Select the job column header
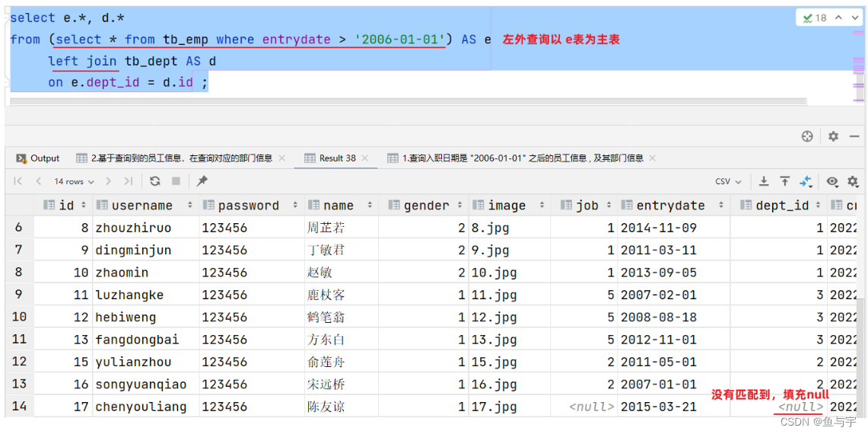This screenshot has width=868, height=434. 584,206
